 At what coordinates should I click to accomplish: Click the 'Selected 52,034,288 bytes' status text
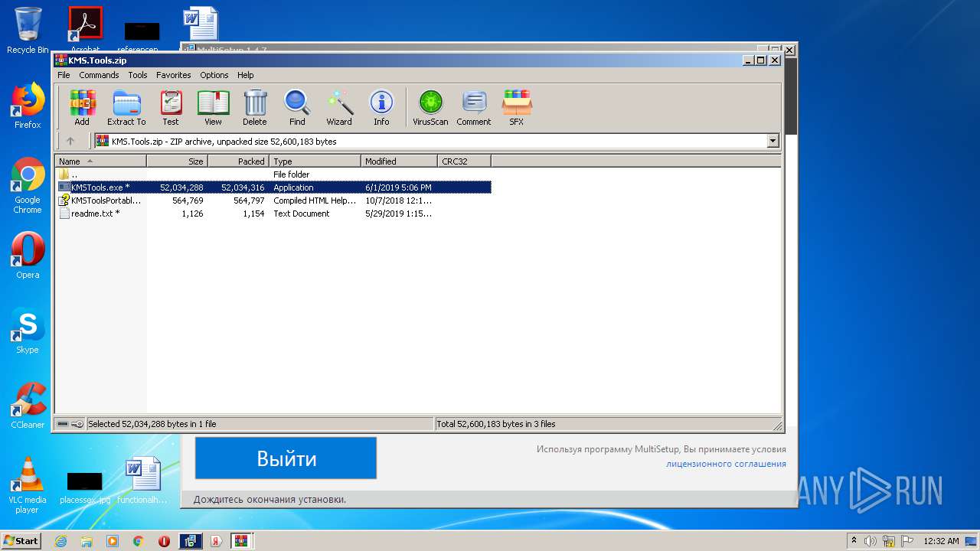pyautogui.click(x=152, y=424)
